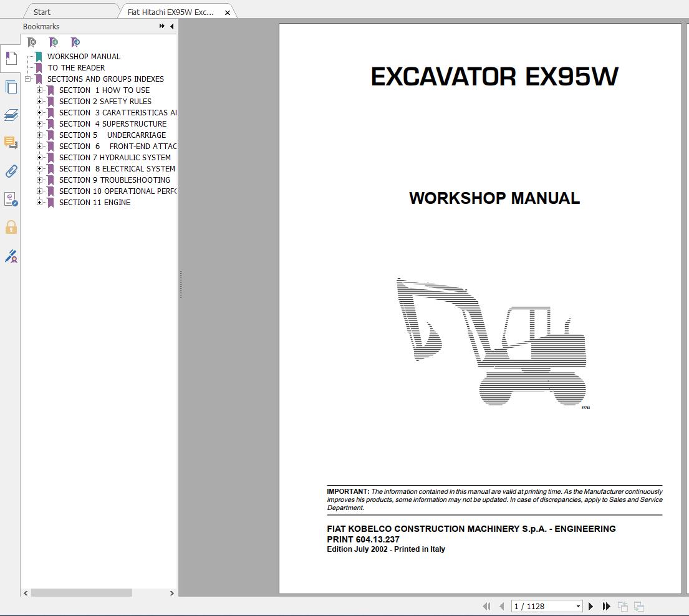Open SECTION 1 HOW TO USE bookmark
The image size is (689, 616).
click(x=104, y=90)
